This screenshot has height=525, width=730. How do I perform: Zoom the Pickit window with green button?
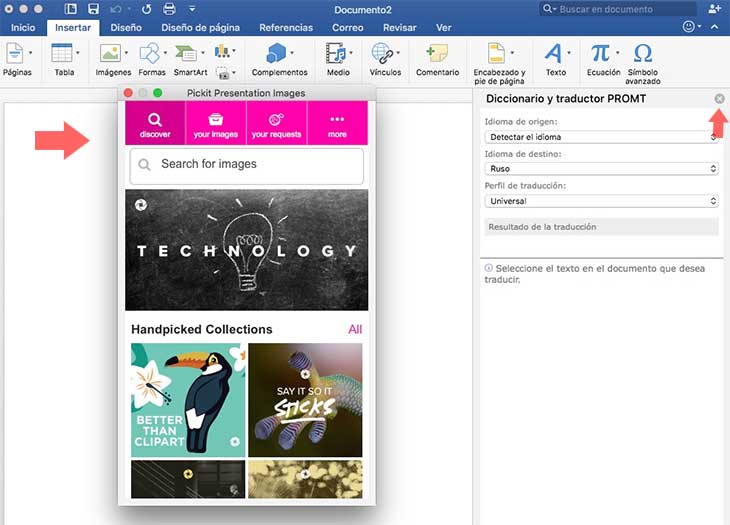(x=158, y=93)
